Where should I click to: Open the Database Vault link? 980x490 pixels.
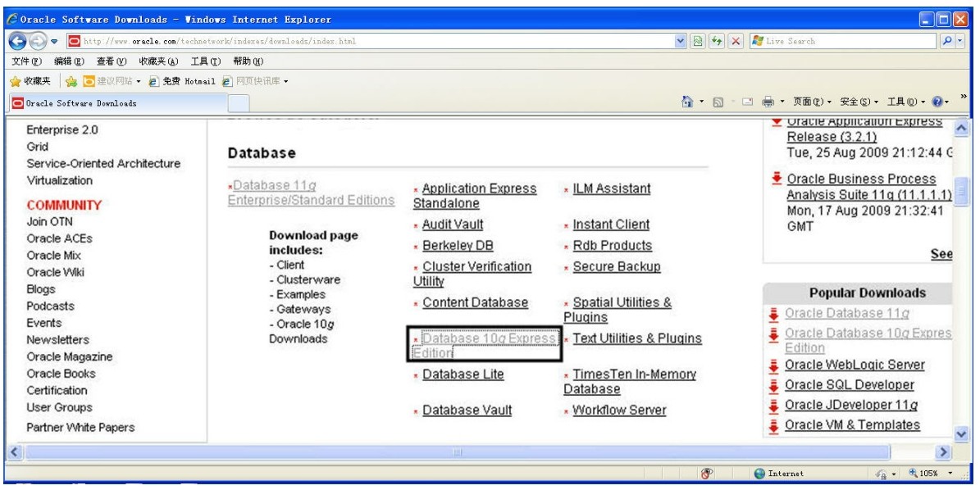click(x=467, y=411)
